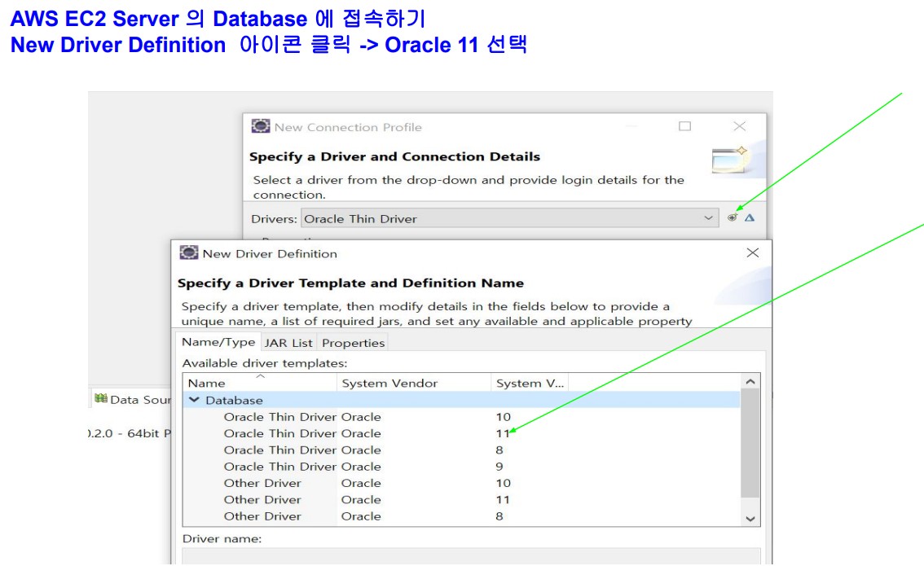Viewport: 924px width, 566px height.
Task: Maximize the New Connection Profile window
Action: pyautogui.click(x=684, y=126)
